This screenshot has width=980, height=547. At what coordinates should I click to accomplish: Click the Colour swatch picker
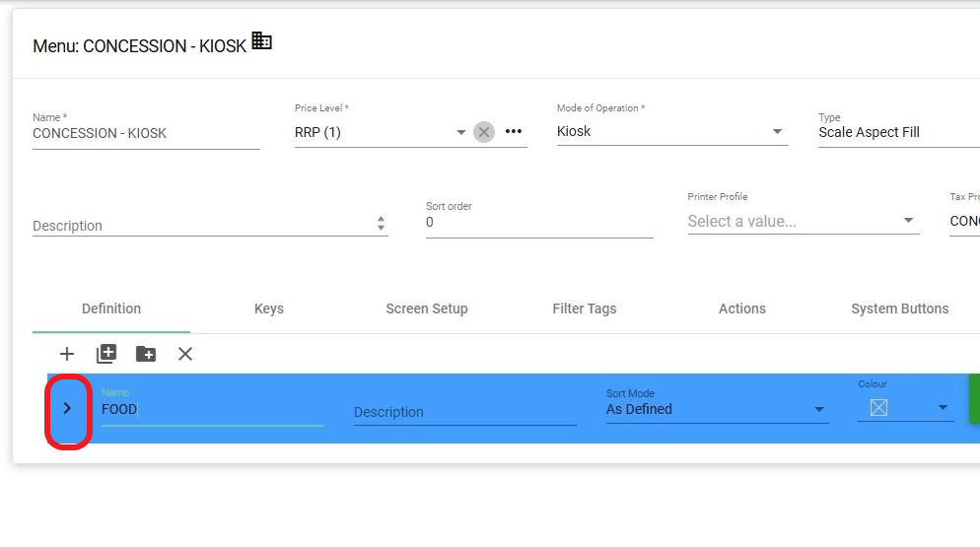point(878,408)
